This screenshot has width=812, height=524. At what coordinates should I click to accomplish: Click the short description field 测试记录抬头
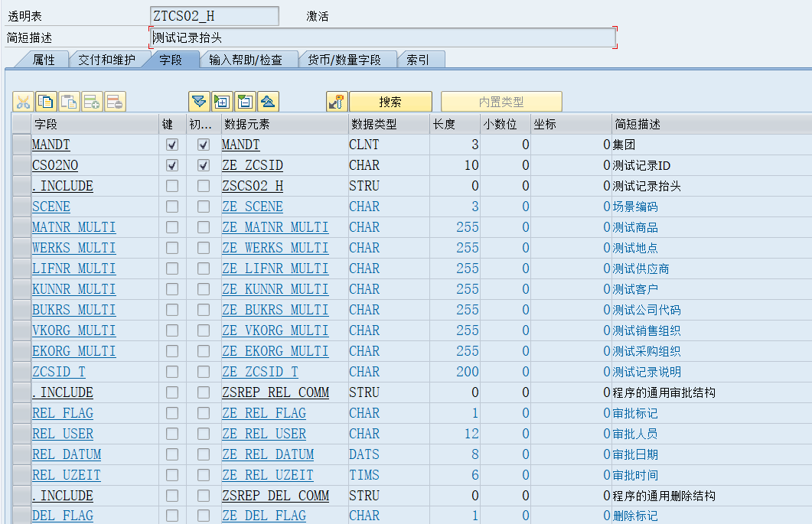coord(383,37)
